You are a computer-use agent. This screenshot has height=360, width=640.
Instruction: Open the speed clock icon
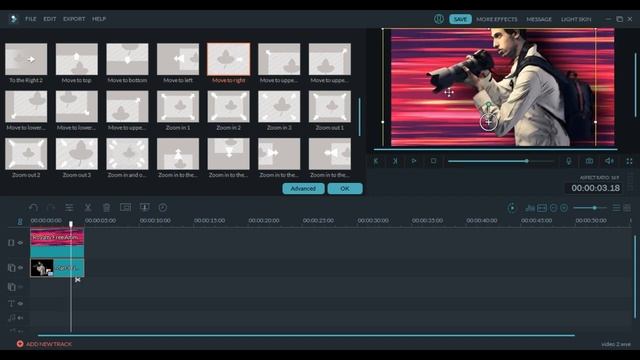click(x=162, y=207)
